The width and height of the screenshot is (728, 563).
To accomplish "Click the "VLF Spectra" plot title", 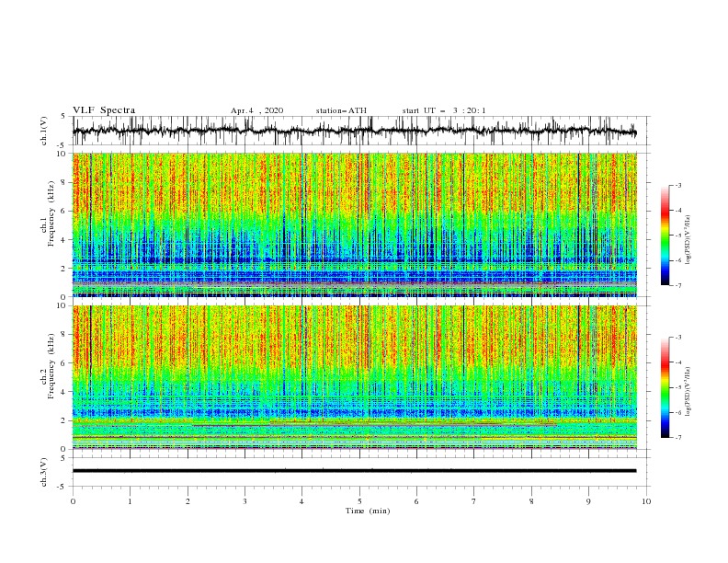I will point(104,110).
